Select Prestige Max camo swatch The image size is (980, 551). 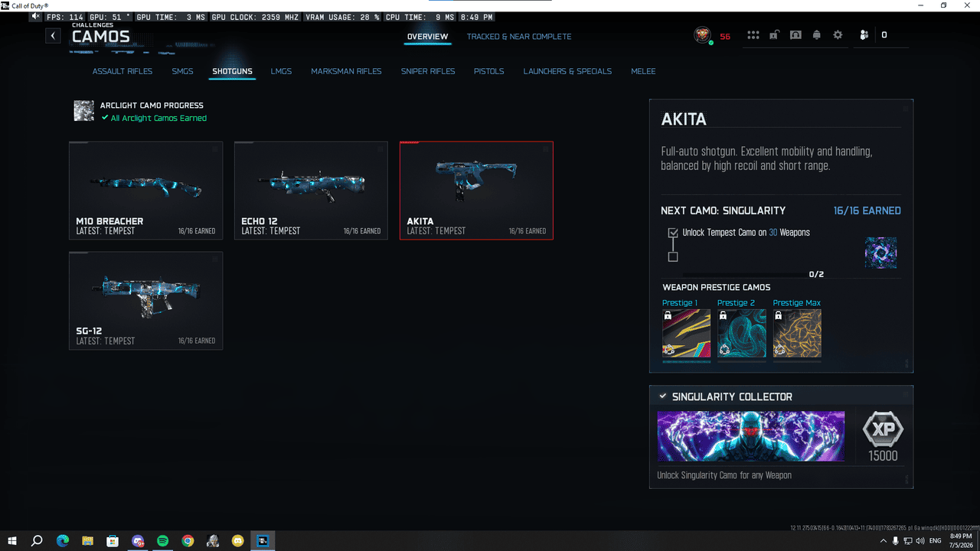click(797, 333)
